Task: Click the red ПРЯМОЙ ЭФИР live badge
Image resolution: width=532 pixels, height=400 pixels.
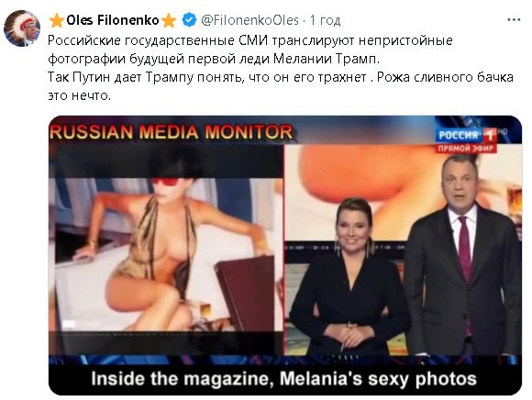Action: tap(466, 149)
